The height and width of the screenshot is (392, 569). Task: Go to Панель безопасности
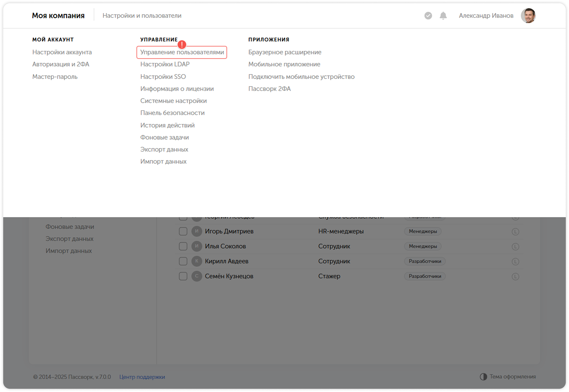[x=172, y=113]
